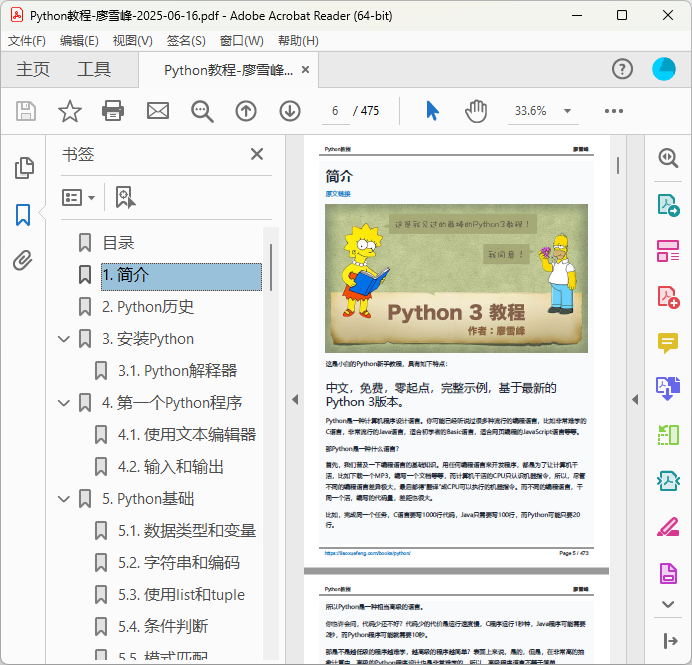
Task: Collapse the 4. 第一个Python程序 bookmark
Action: [x=64, y=403]
